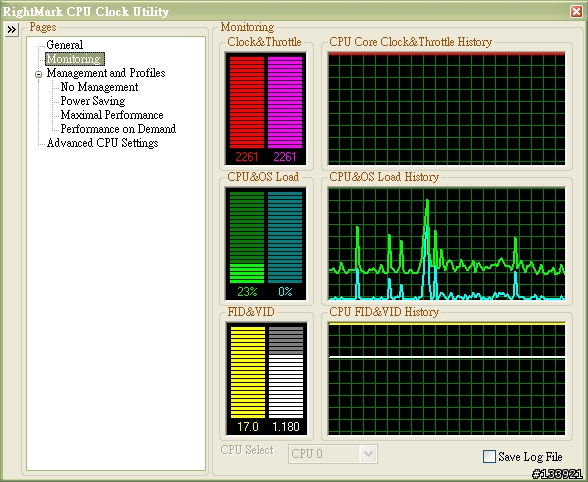This screenshot has width=588, height=482.
Task: Click the RightMark CPU Clock Utility title bar
Action: pos(285,12)
